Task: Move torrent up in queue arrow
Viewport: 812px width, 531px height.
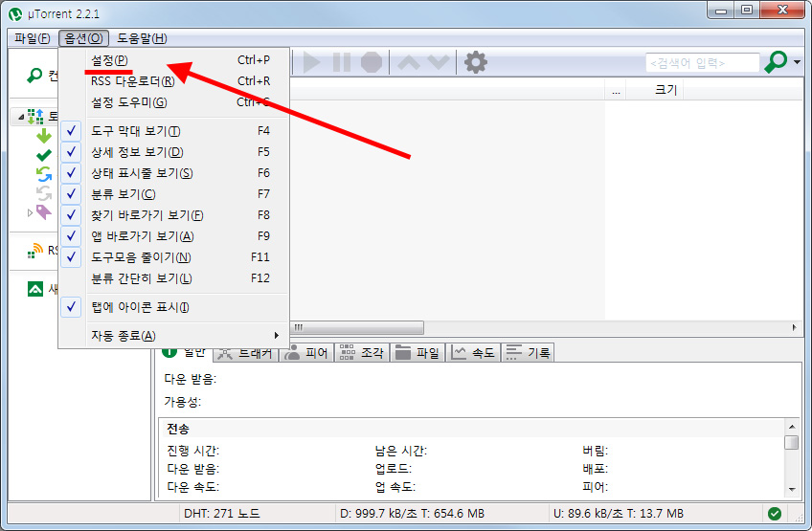Action: click(409, 62)
